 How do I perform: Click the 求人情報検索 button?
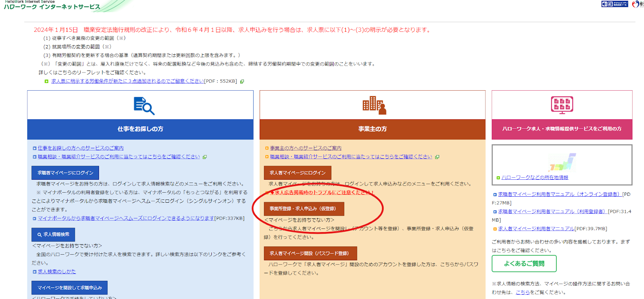(53, 235)
